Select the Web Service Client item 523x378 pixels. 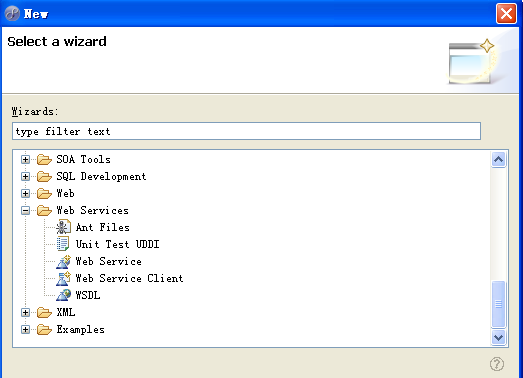click(129, 278)
